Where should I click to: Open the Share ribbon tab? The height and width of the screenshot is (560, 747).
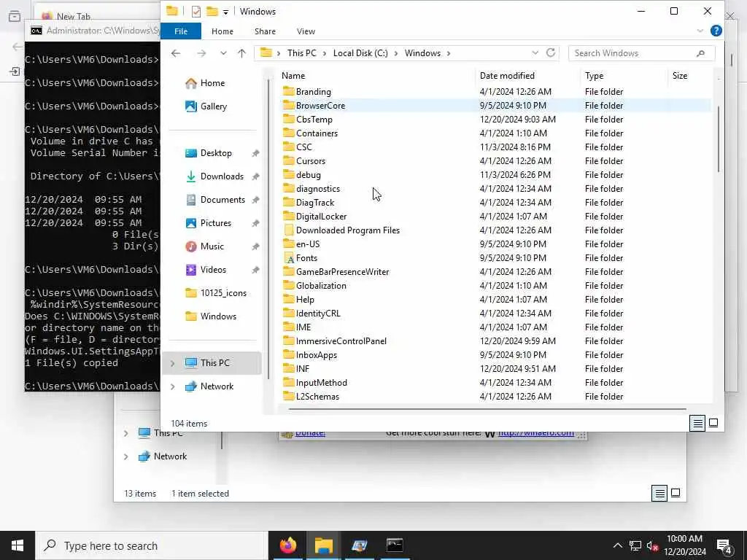(265, 31)
